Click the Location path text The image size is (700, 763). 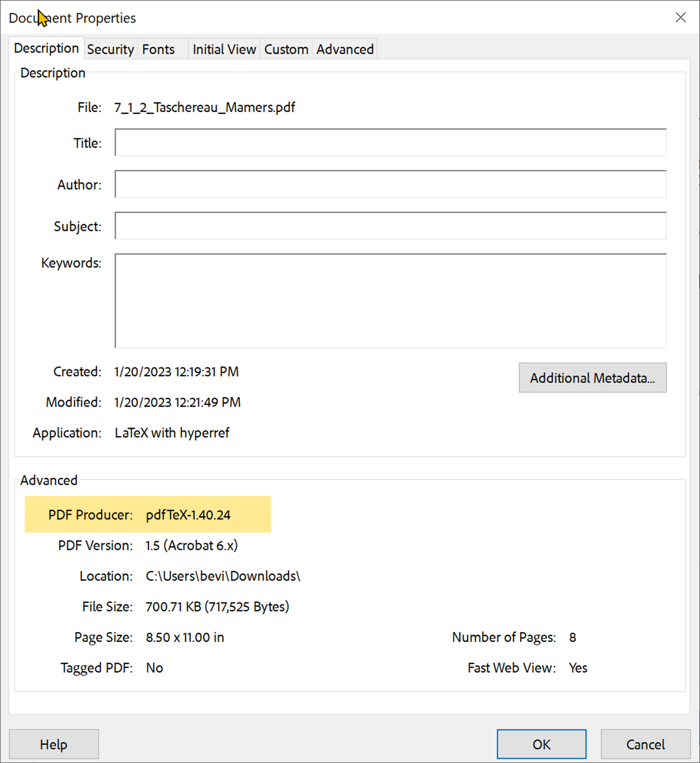222,576
